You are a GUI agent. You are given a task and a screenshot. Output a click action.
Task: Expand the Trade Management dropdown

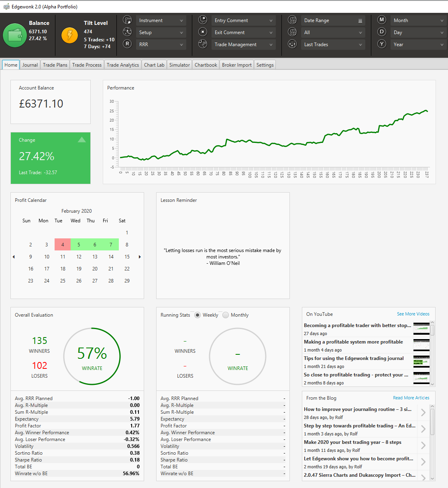244,45
